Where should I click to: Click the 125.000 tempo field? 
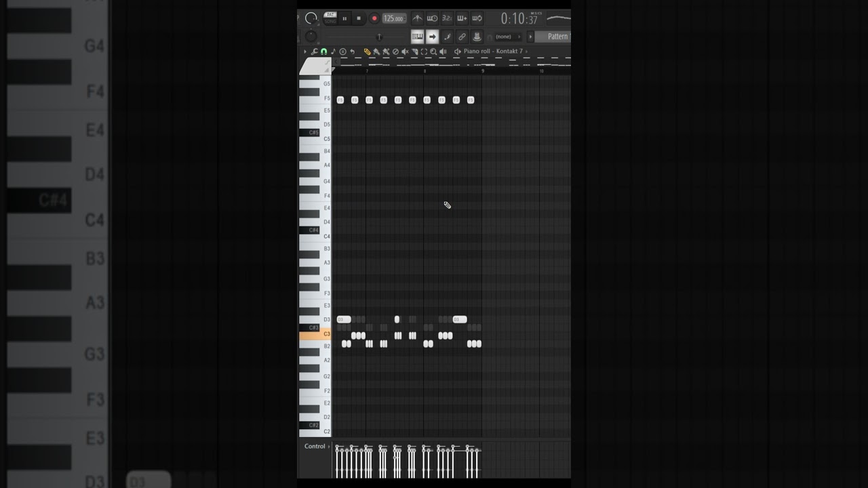pyautogui.click(x=394, y=18)
